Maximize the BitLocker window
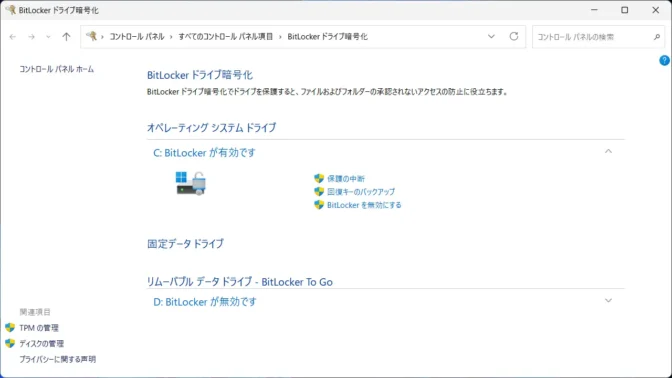 624,10
